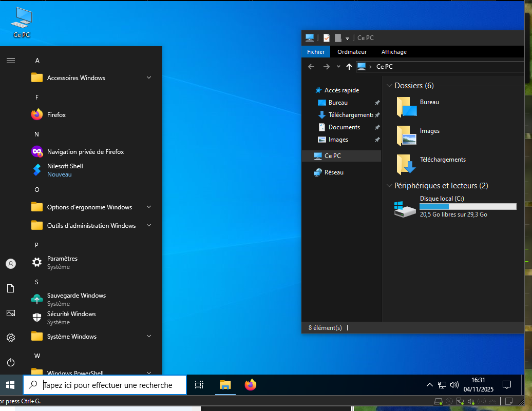Screen dimensions: 532x411
Task: Open Settings gear in Start sidebar
Action: click(11, 338)
